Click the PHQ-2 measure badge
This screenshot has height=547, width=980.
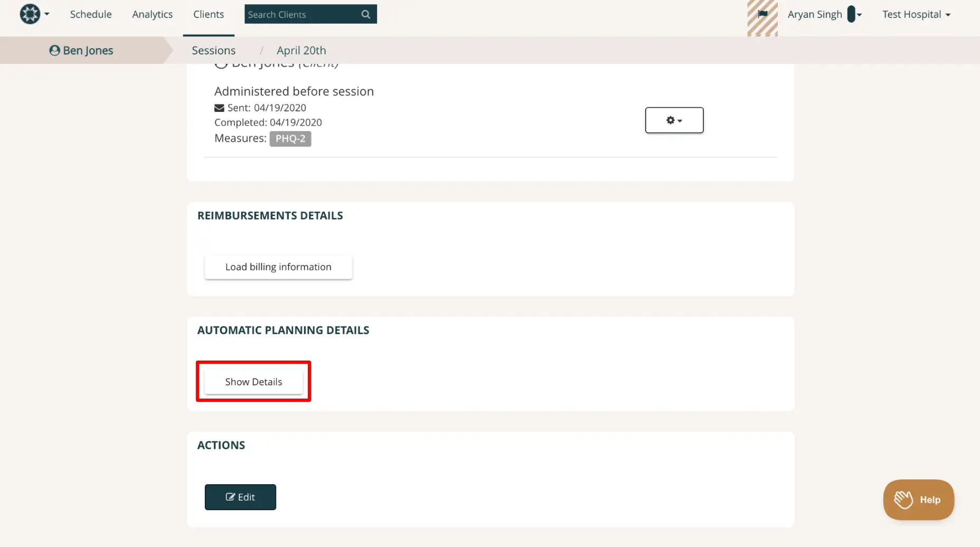[290, 139]
